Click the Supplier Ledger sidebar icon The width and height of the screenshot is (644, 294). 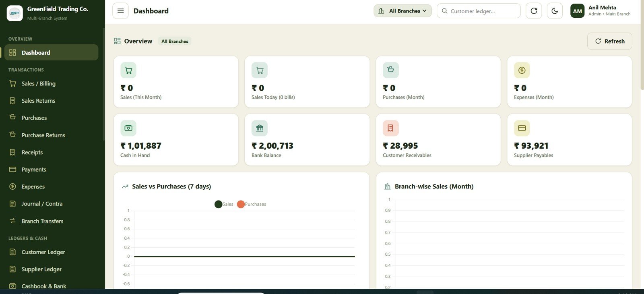tap(12, 269)
